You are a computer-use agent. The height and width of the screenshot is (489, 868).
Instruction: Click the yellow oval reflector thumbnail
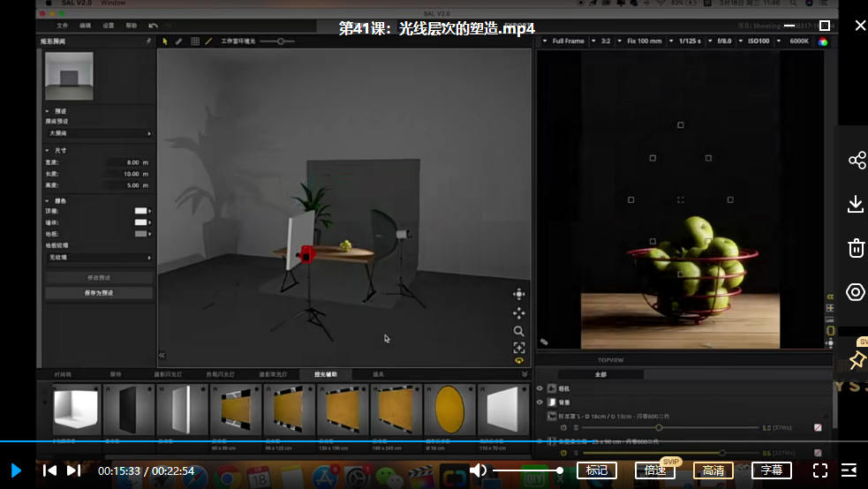click(x=450, y=410)
